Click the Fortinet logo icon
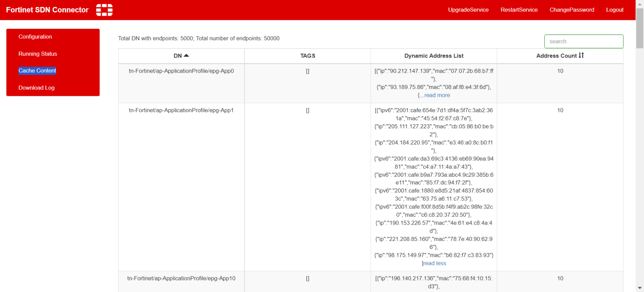The height and width of the screenshot is (292, 644). (x=104, y=10)
